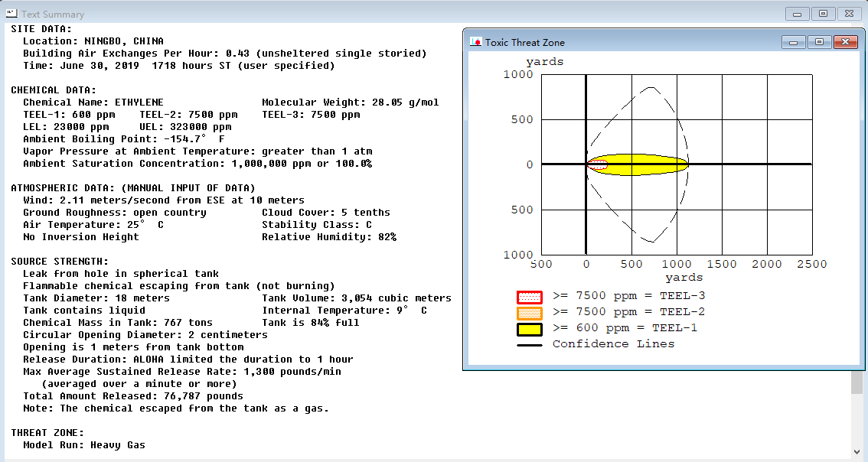This screenshot has height=462, width=868.
Task: Click 'Max Average Sustained Release Rate' line
Action: pos(182,371)
